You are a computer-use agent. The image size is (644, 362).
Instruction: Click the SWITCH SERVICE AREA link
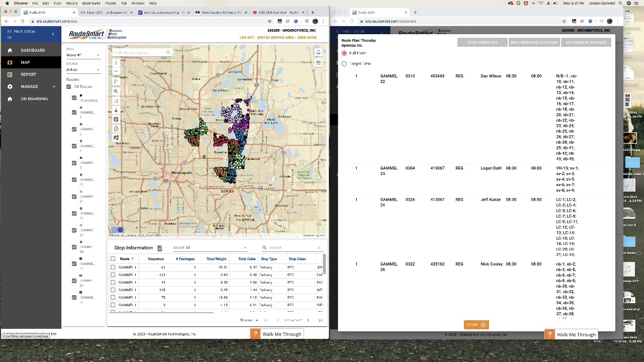(x=275, y=38)
